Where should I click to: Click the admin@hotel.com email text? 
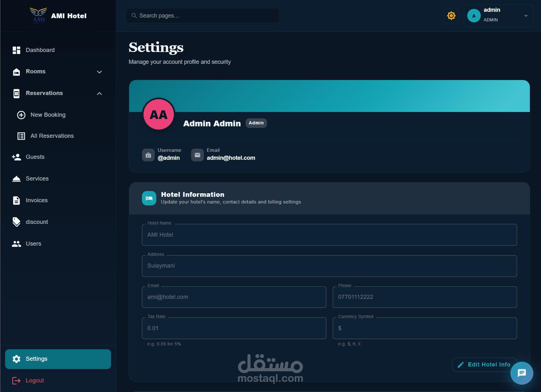231,158
